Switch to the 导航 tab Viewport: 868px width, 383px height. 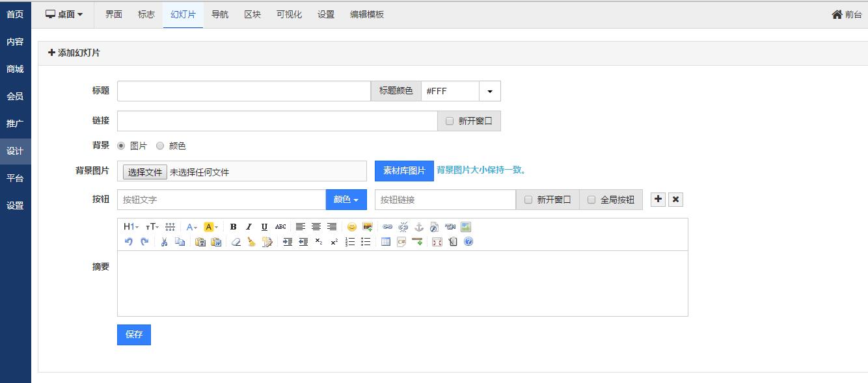point(220,14)
